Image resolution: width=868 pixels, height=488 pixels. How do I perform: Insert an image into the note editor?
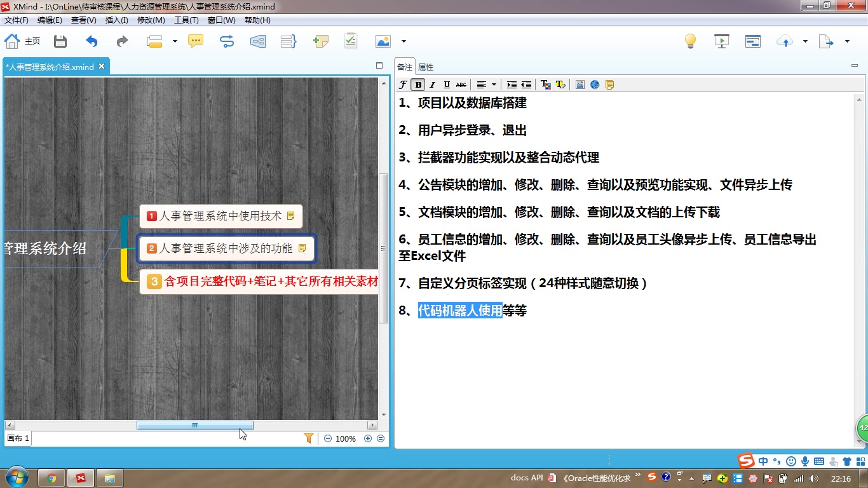[580, 84]
